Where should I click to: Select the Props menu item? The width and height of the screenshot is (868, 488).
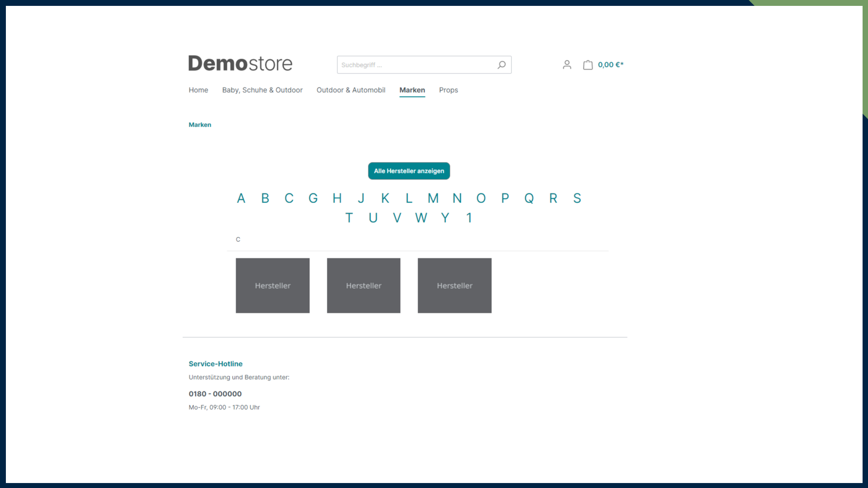coord(448,90)
